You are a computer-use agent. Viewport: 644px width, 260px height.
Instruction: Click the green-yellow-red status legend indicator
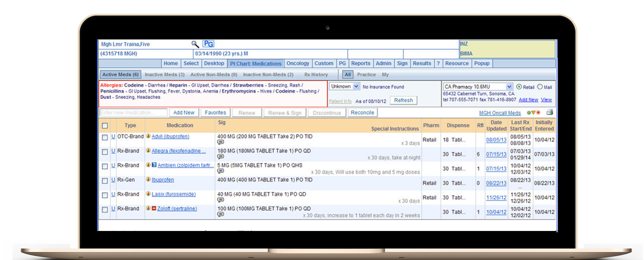[x=533, y=113]
